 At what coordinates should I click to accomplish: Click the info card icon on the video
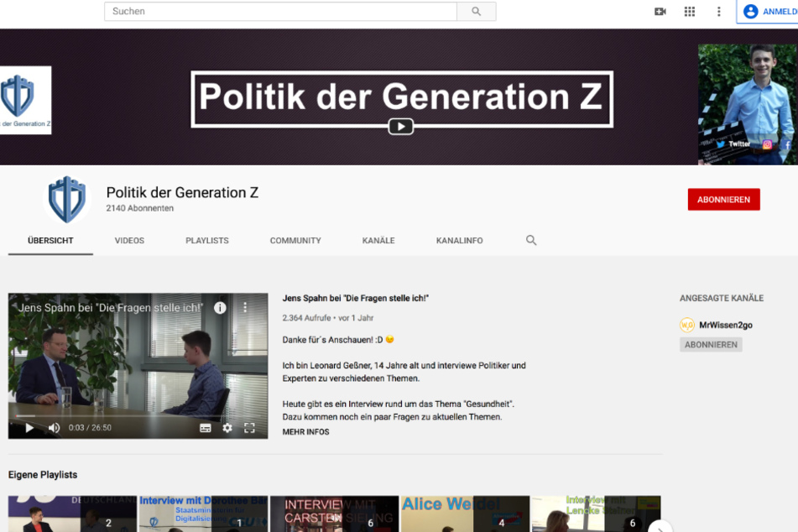[220, 307]
